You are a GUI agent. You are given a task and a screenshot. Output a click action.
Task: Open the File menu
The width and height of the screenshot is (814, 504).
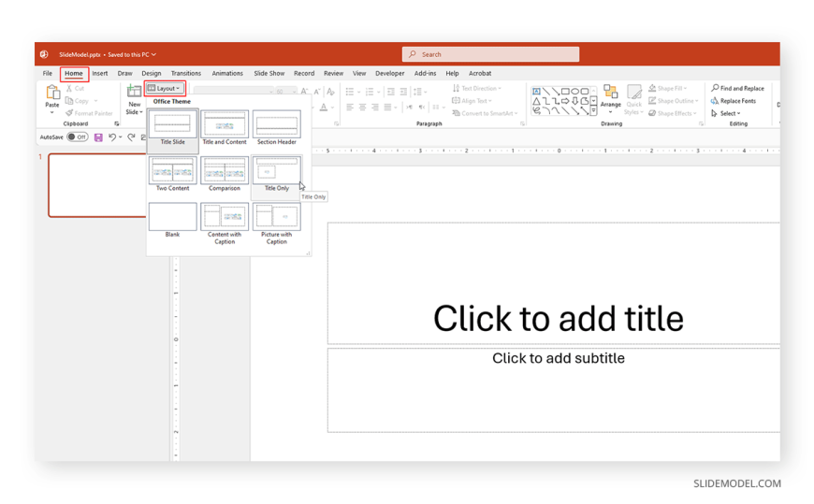click(47, 74)
